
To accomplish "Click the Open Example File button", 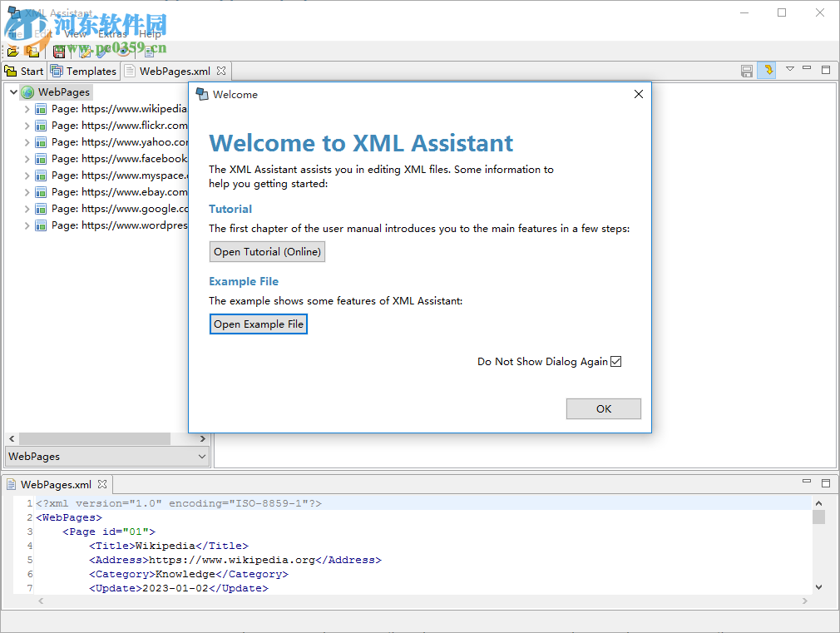I will tap(258, 324).
